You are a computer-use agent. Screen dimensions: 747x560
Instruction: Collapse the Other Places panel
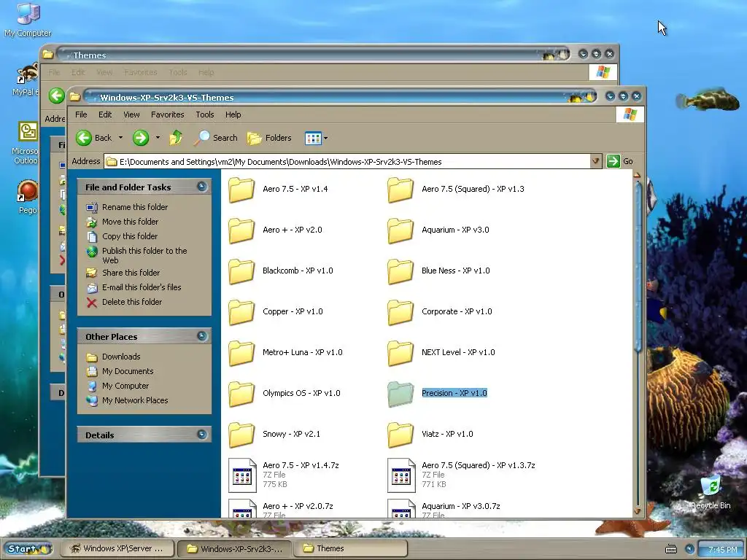(202, 336)
